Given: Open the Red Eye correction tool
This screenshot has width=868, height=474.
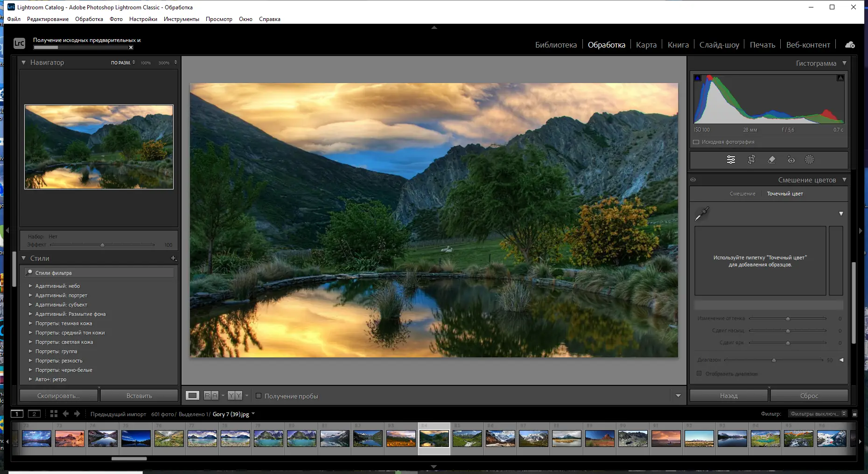Looking at the screenshot, I should coord(791,160).
